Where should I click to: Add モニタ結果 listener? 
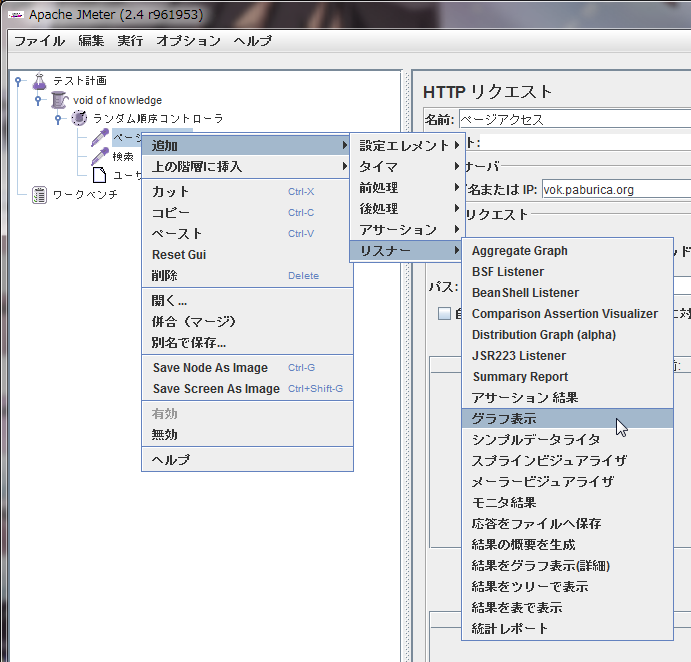(568, 502)
